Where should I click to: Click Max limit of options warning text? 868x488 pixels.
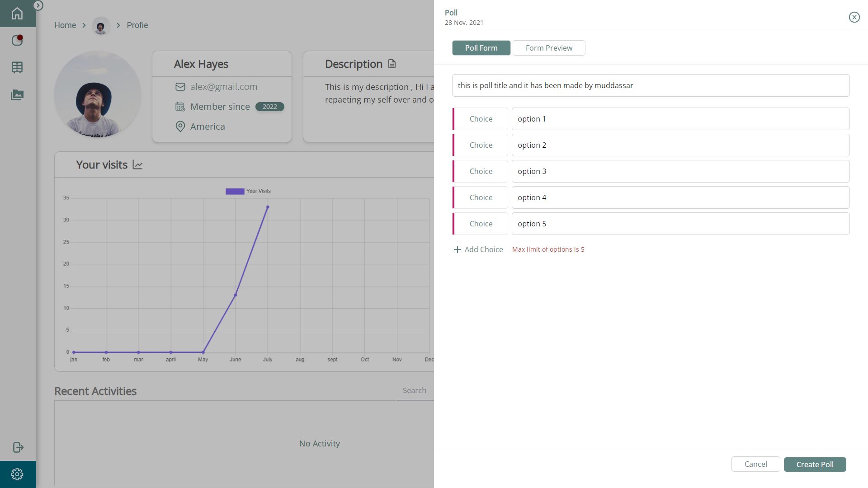point(548,249)
